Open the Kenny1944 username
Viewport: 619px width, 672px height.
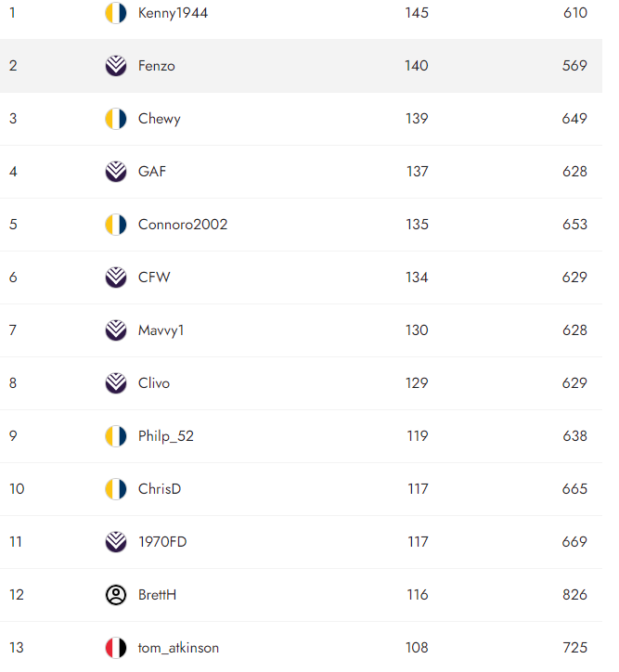tap(173, 13)
